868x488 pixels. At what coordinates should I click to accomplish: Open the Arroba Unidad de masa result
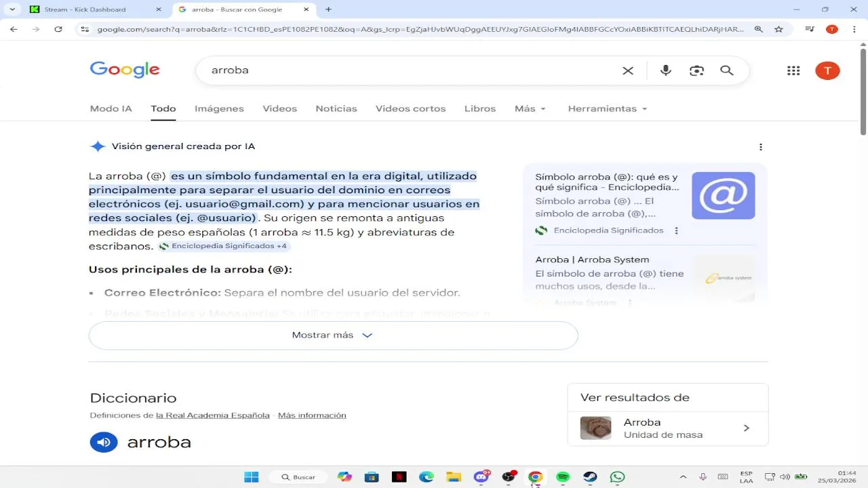[x=668, y=428]
